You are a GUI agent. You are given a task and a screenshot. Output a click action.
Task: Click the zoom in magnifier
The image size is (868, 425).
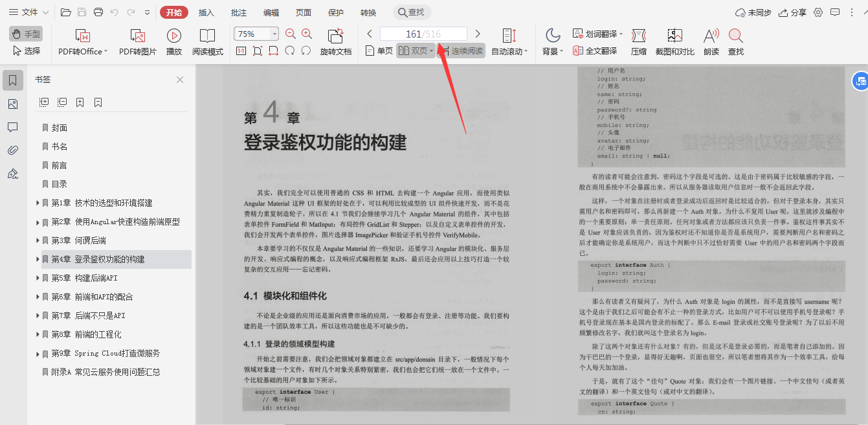pyautogui.click(x=307, y=34)
